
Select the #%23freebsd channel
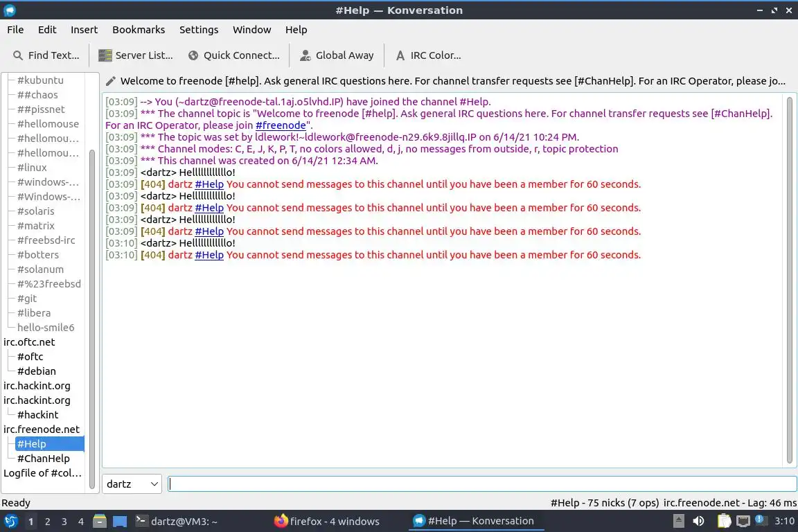[x=49, y=284]
